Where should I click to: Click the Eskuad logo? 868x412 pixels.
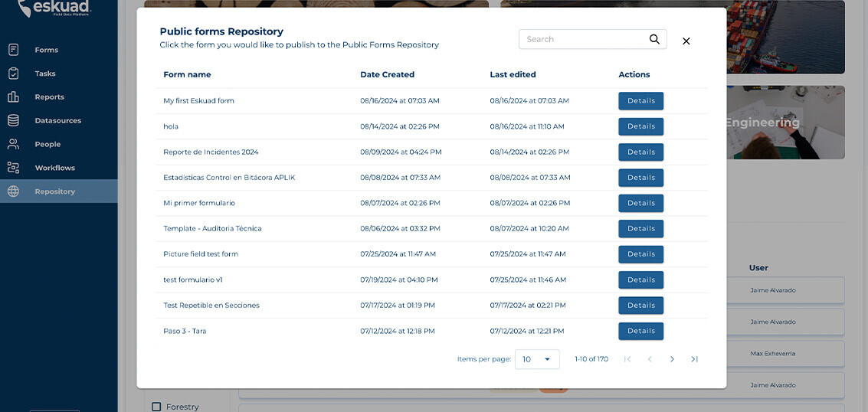pos(54,8)
